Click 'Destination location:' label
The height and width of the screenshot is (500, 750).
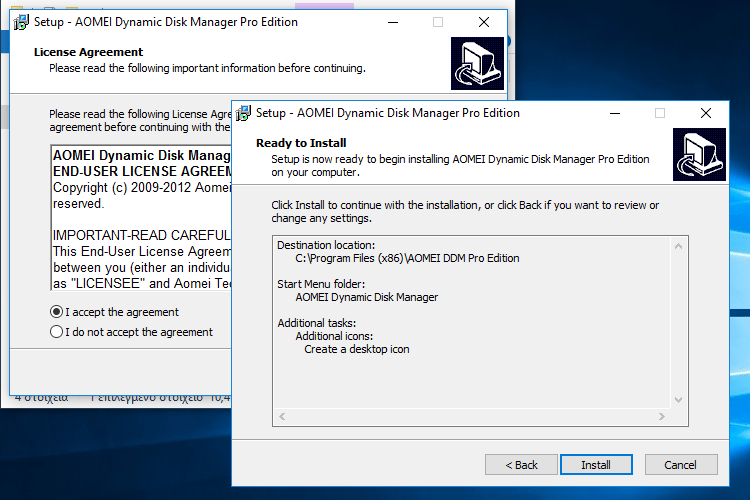tap(326, 245)
